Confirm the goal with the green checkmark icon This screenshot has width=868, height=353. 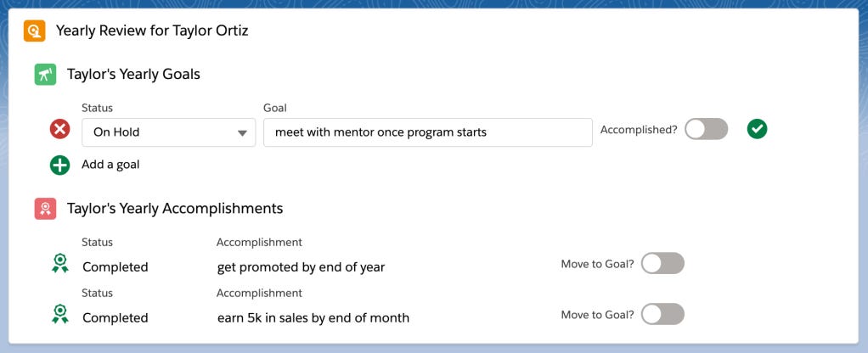pos(757,129)
